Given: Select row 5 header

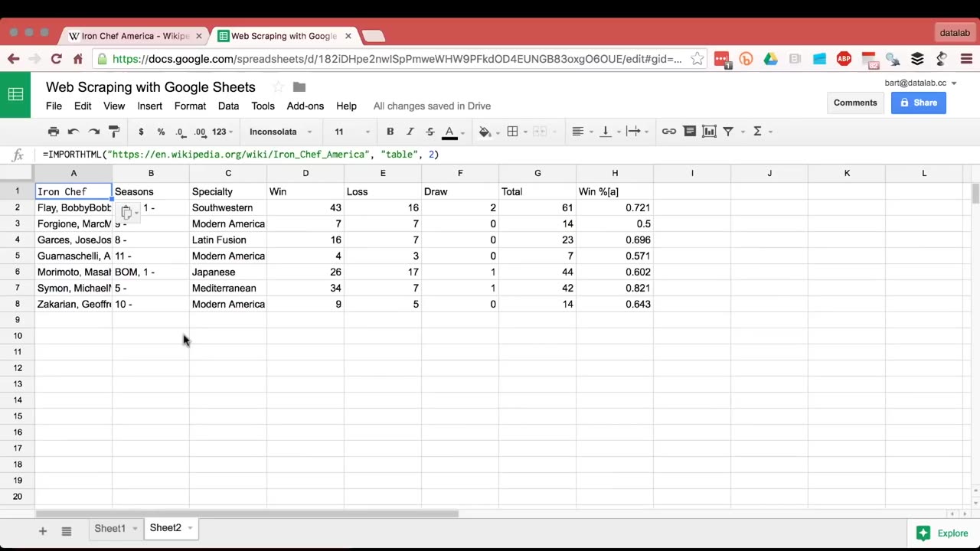Looking at the screenshot, I should pos(17,256).
